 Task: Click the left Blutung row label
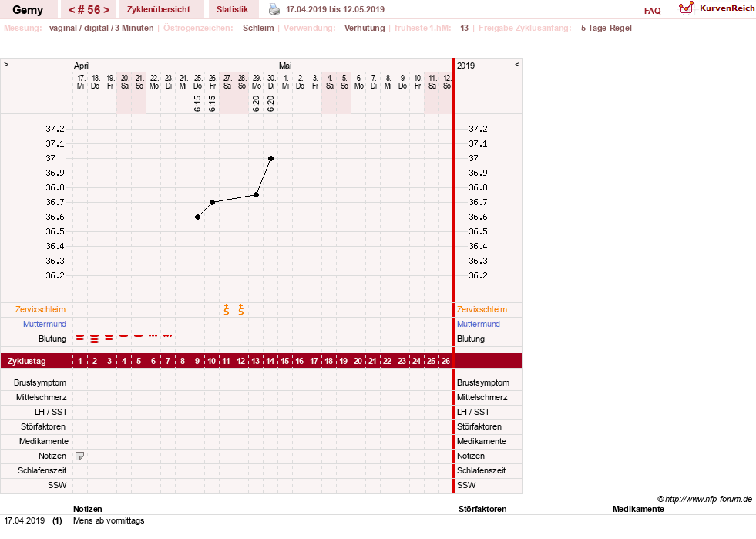pyautogui.click(x=52, y=339)
